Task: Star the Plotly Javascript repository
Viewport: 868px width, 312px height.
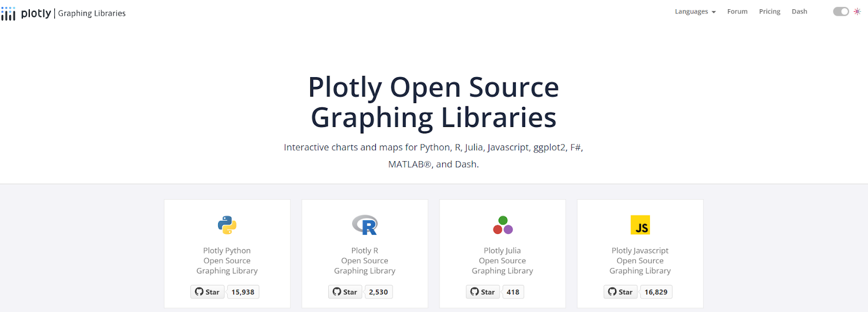Action: (621, 292)
